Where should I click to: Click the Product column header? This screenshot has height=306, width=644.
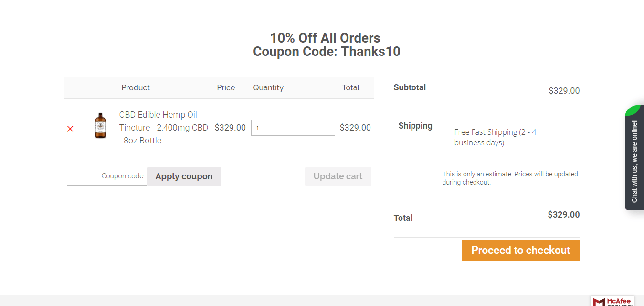(x=136, y=87)
